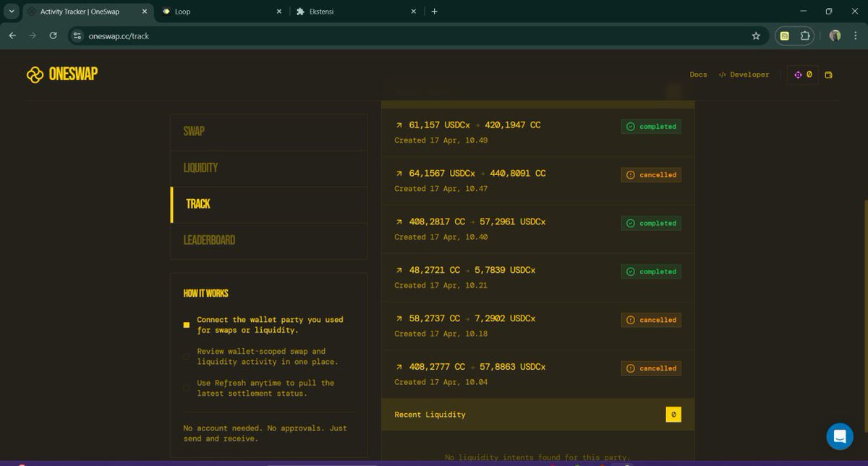Reload the page
The height and width of the screenshot is (466, 868).
pyautogui.click(x=53, y=35)
